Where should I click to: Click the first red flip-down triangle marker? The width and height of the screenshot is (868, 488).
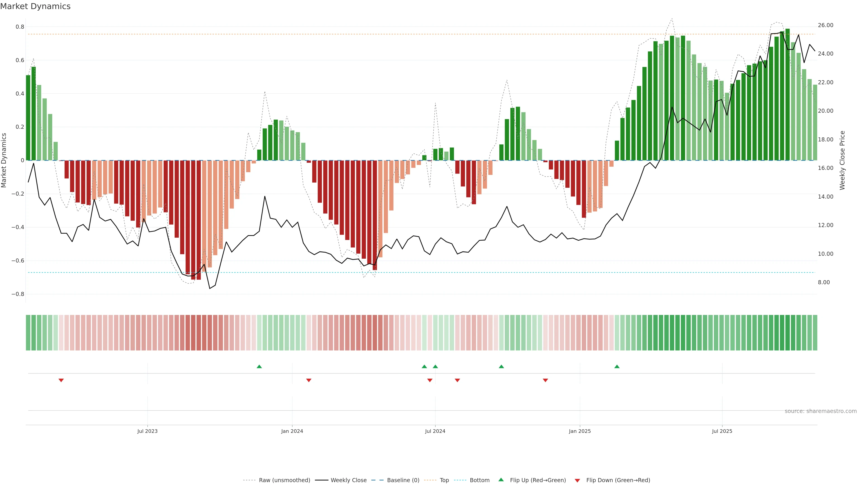(x=61, y=380)
